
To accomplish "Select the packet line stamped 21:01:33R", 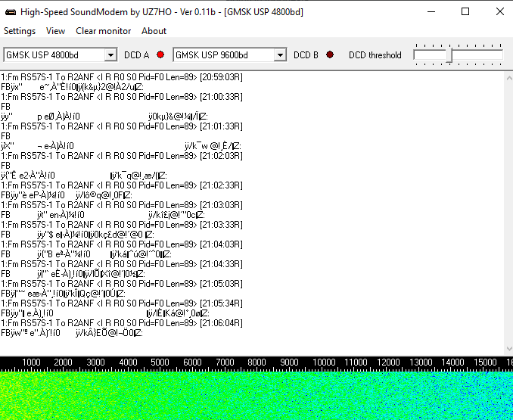I will click(x=122, y=126).
